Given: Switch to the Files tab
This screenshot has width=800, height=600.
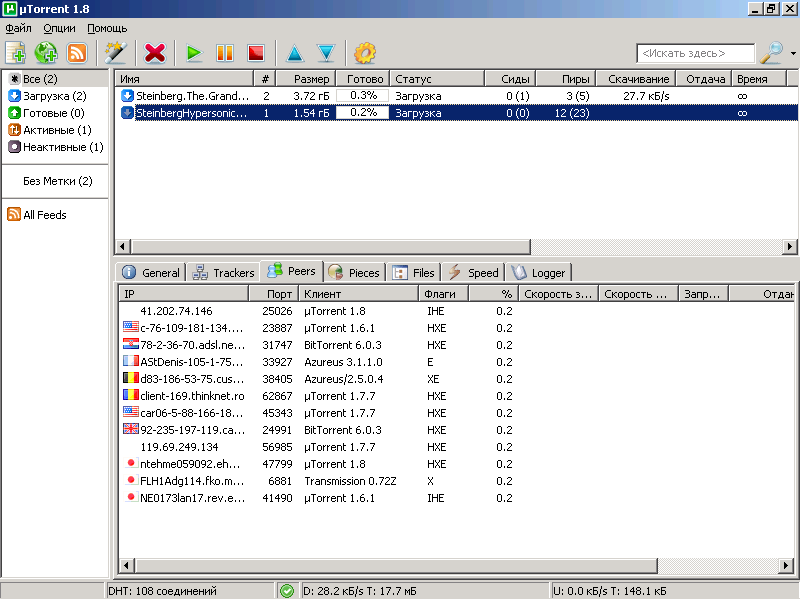Looking at the screenshot, I should pos(414,272).
